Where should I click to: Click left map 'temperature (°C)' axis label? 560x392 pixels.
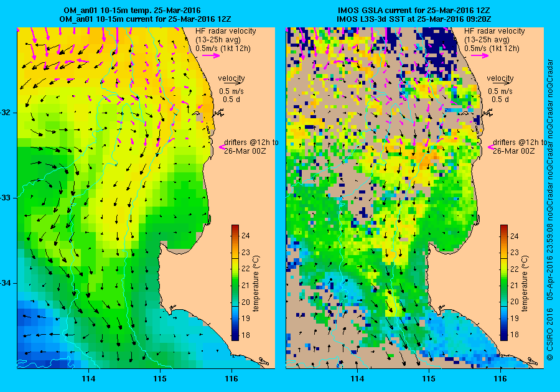tap(256, 284)
